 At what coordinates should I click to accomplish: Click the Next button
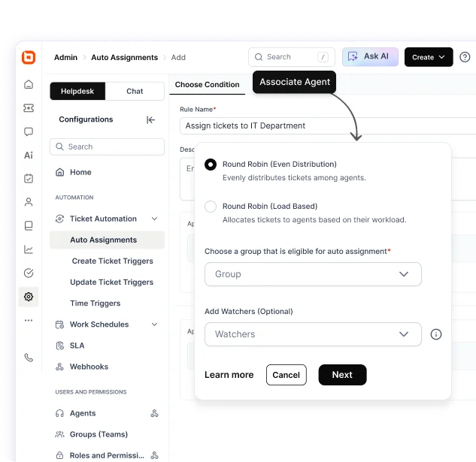coord(342,375)
